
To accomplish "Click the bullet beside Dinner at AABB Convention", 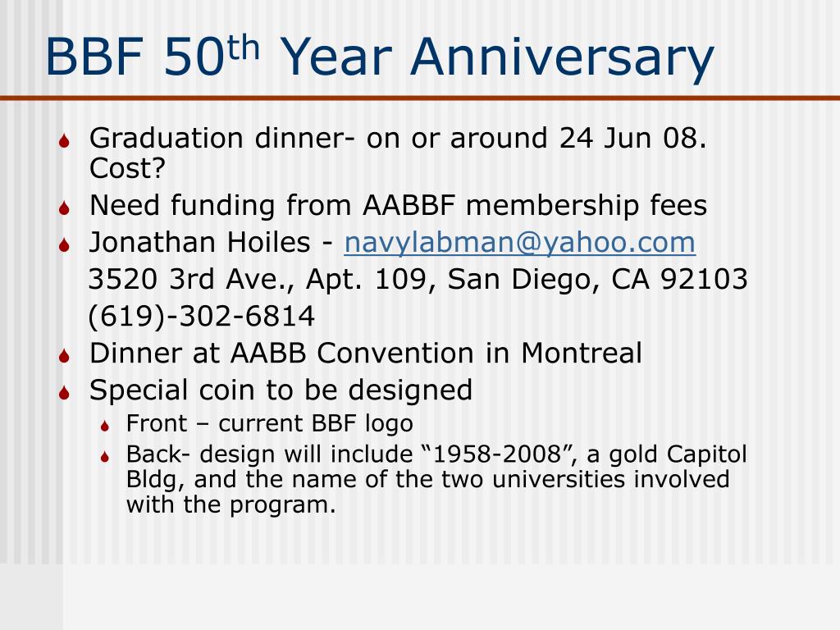I will click(x=65, y=356).
